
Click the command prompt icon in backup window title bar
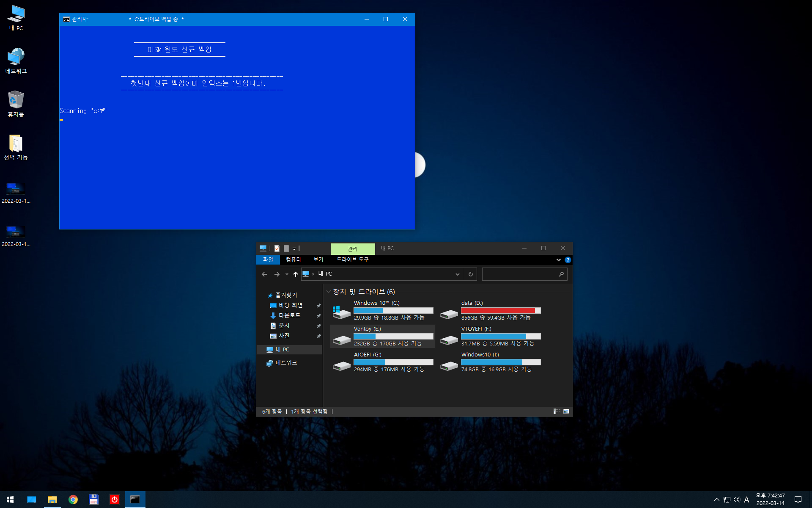(66, 19)
